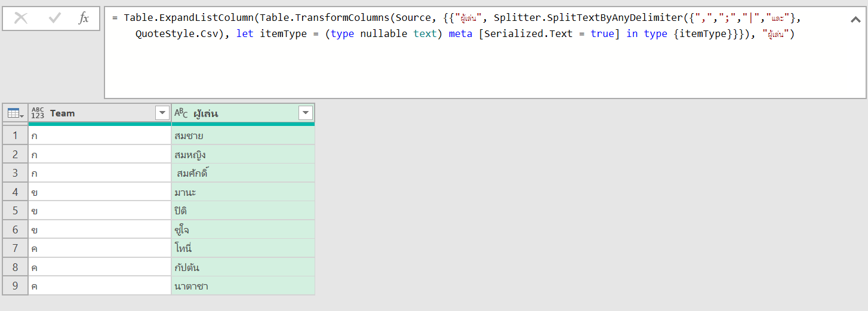Viewport: 868px width, 311px height.
Task: Select row number 6
Action: point(15,230)
